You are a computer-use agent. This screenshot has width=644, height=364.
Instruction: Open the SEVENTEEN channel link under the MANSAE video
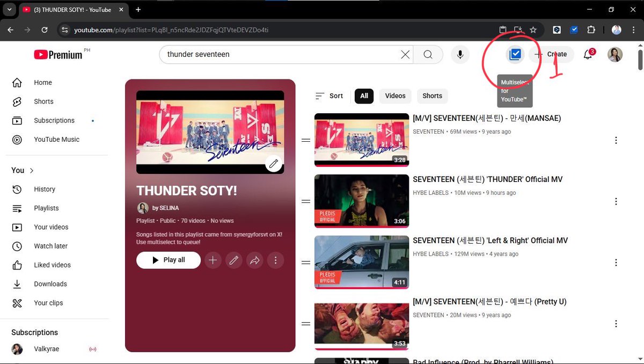point(428,132)
